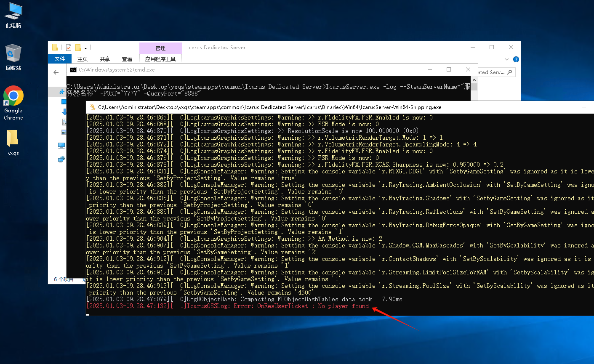Click the Properties checkmark icon in the quick access toolbar

coord(69,48)
